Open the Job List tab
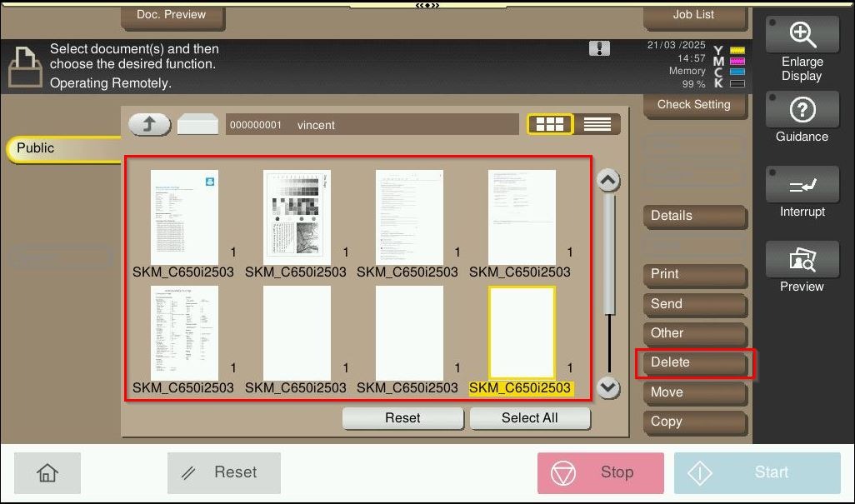The height and width of the screenshot is (504, 855). [693, 15]
